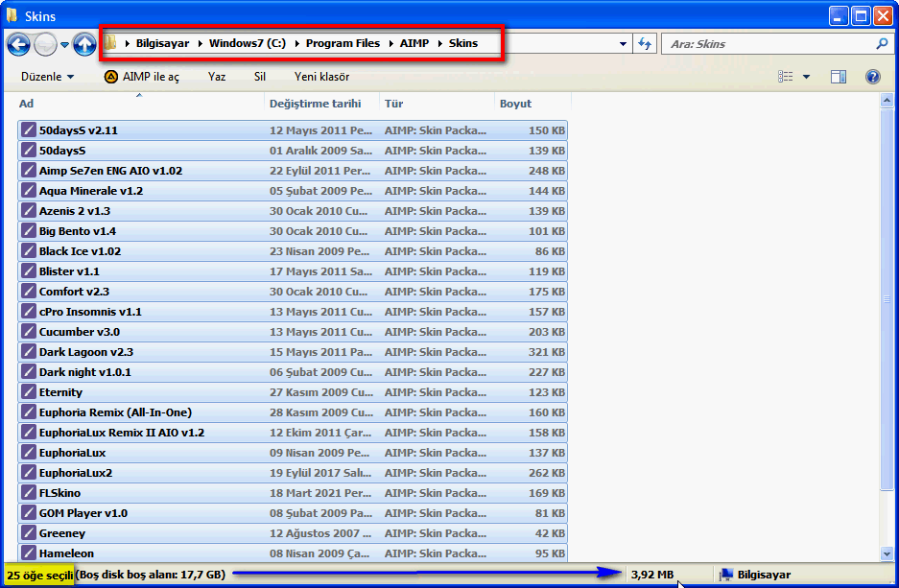Go to the AIMP folder breadcrumb
899x588 pixels.
click(414, 43)
